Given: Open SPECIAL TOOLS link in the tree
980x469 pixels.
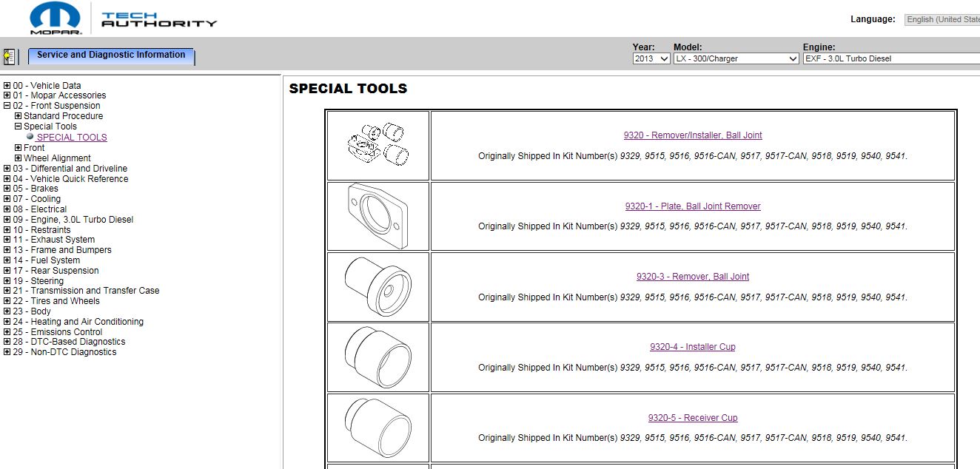Looking at the screenshot, I should tap(72, 138).
